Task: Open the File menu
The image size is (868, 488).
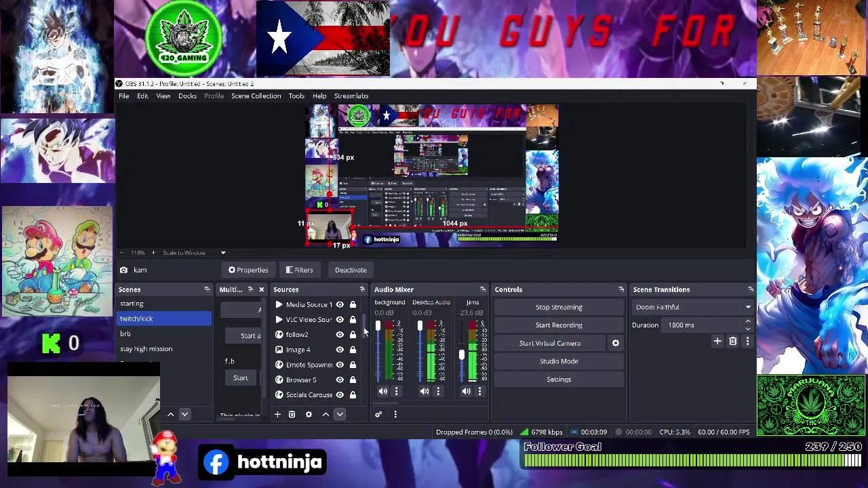Action: pyautogui.click(x=124, y=96)
